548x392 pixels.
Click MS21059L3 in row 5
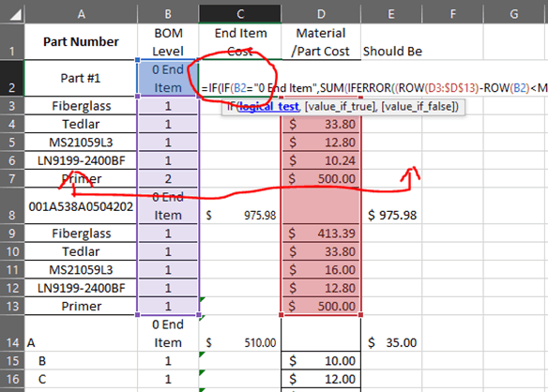click(81, 143)
